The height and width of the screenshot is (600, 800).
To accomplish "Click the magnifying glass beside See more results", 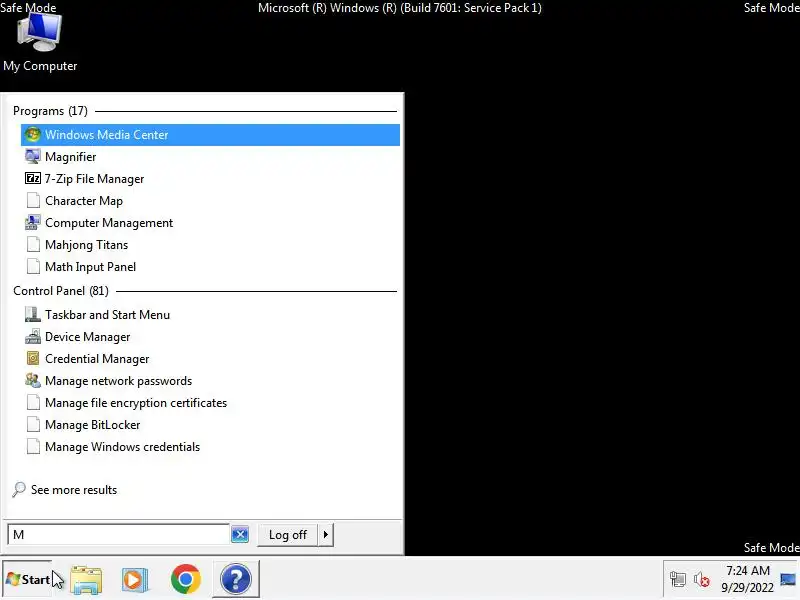I will point(19,489).
